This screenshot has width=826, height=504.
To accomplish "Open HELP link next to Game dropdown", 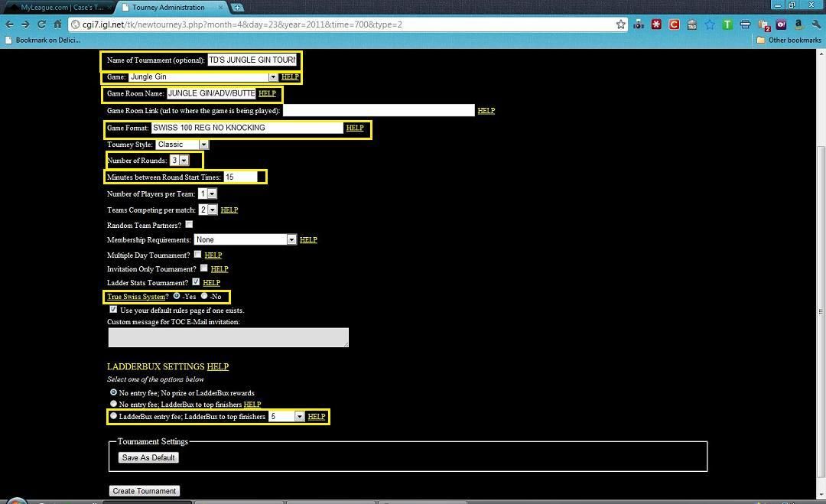I will (290, 77).
